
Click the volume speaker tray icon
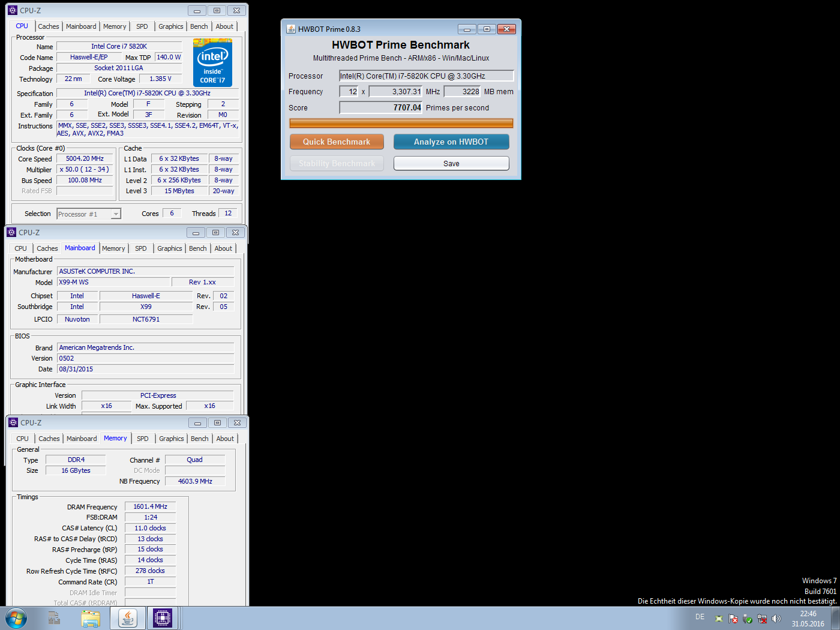point(776,619)
